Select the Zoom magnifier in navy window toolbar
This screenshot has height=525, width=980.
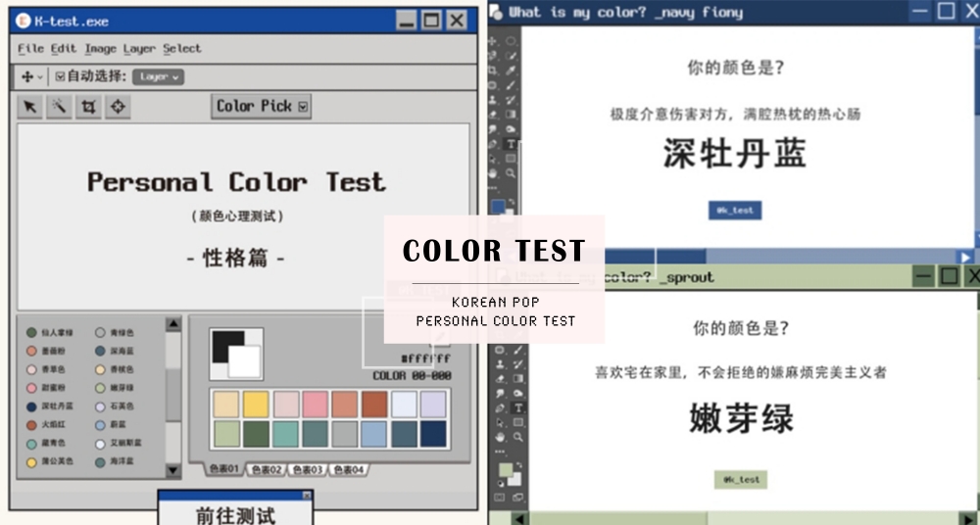coord(511,173)
